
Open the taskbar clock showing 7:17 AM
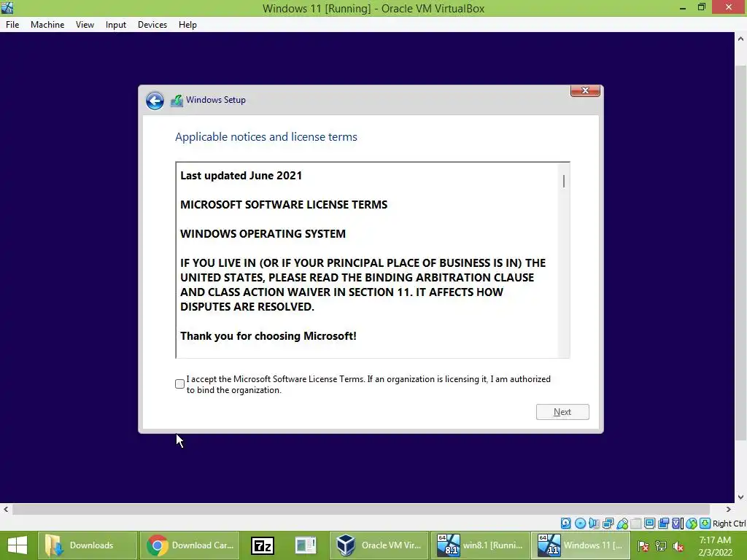715,546
